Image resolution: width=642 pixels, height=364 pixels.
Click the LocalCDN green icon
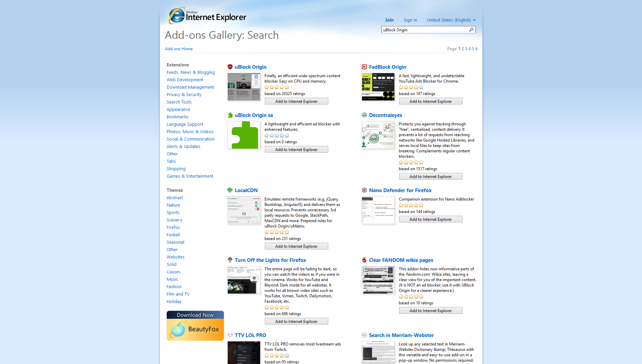pos(230,190)
